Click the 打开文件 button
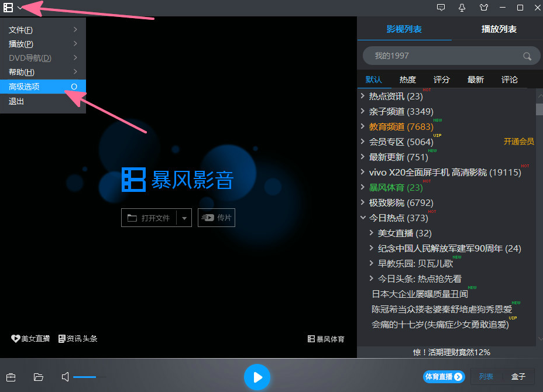The height and width of the screenshot is (392, 543). point(149,218)
